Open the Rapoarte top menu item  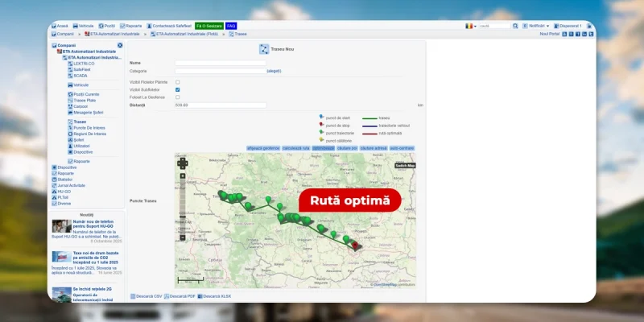coord(131,26)
